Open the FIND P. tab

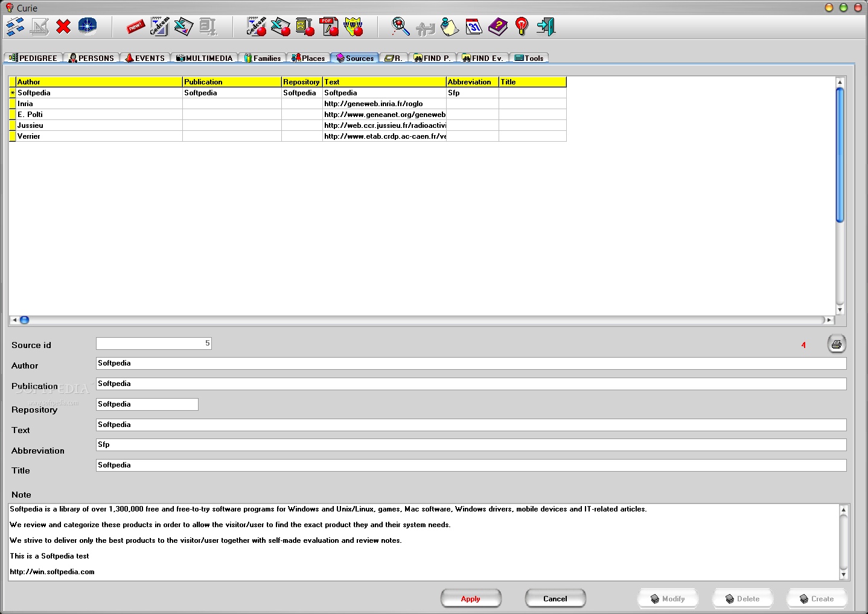pyautogui.click(x=432, y=58)
